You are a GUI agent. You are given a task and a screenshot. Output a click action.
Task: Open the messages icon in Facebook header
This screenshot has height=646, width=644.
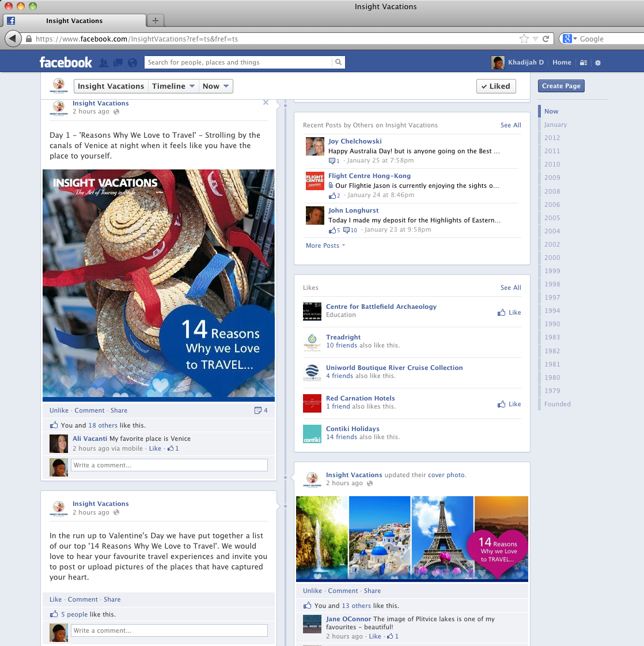click(x=118, y=62)
